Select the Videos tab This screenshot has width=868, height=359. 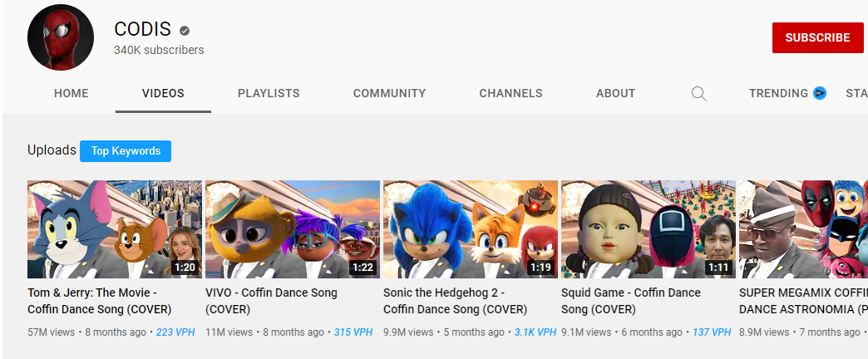[x=163, y=93]
